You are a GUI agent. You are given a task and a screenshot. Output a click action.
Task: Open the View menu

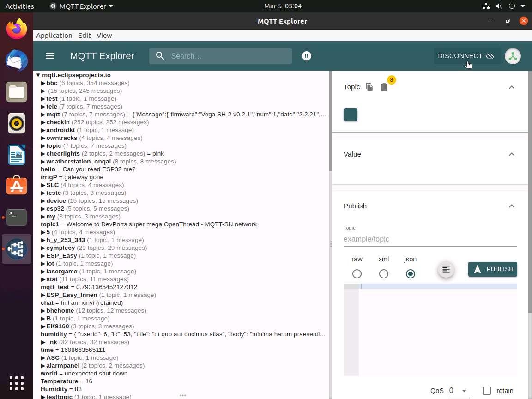click(x=104, y=35)
